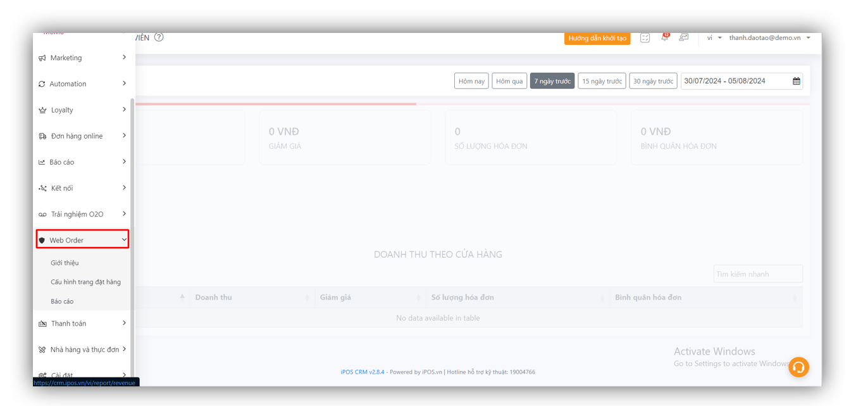
Task: Click the Marketing megaphone icon
Action: point(42,58)
